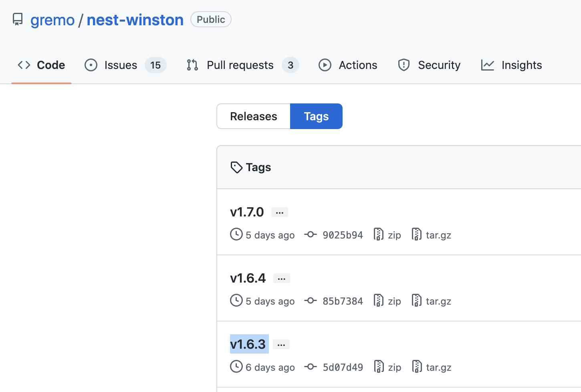Click the clock icon on v1.7.0 row

pyautogui.click(x=236, y=234)
